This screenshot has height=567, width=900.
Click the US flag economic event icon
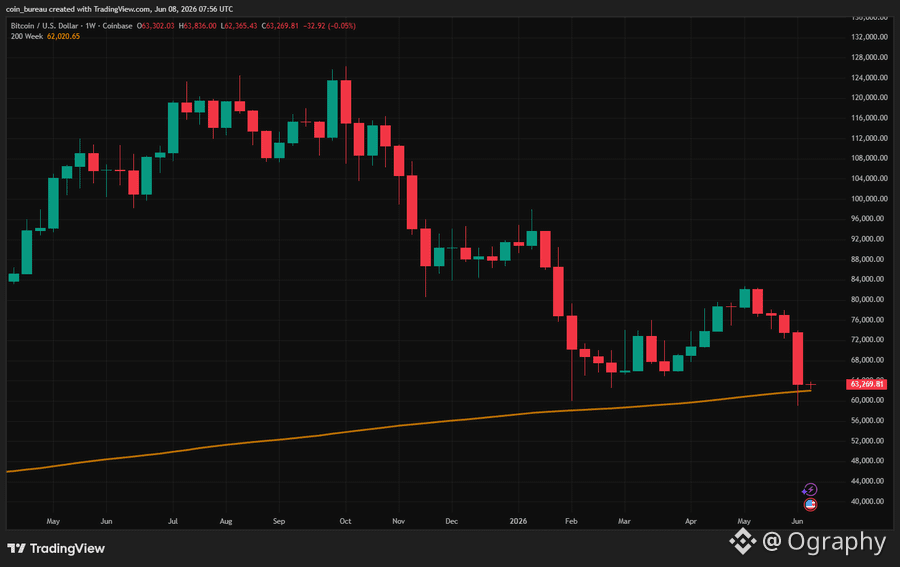[810, 504]
